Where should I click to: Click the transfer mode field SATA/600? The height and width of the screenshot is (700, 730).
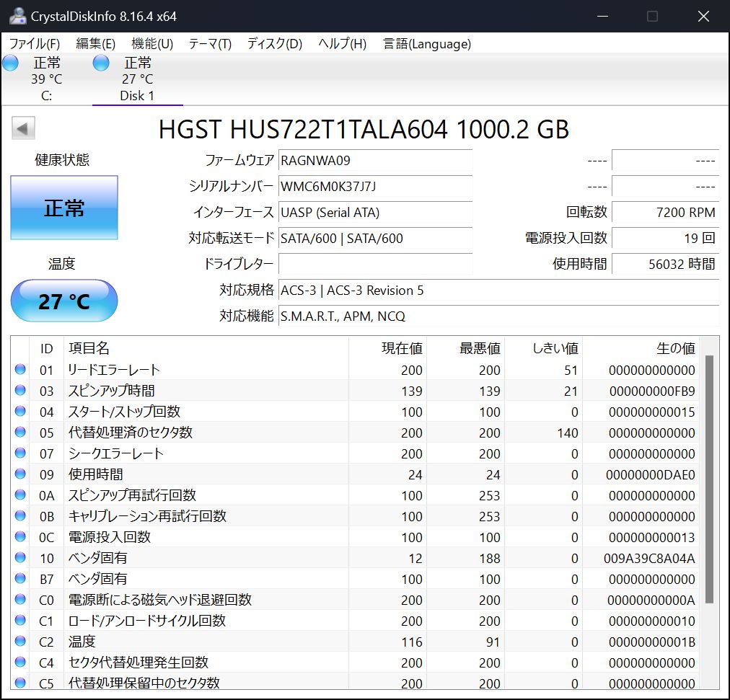[375, 239]
